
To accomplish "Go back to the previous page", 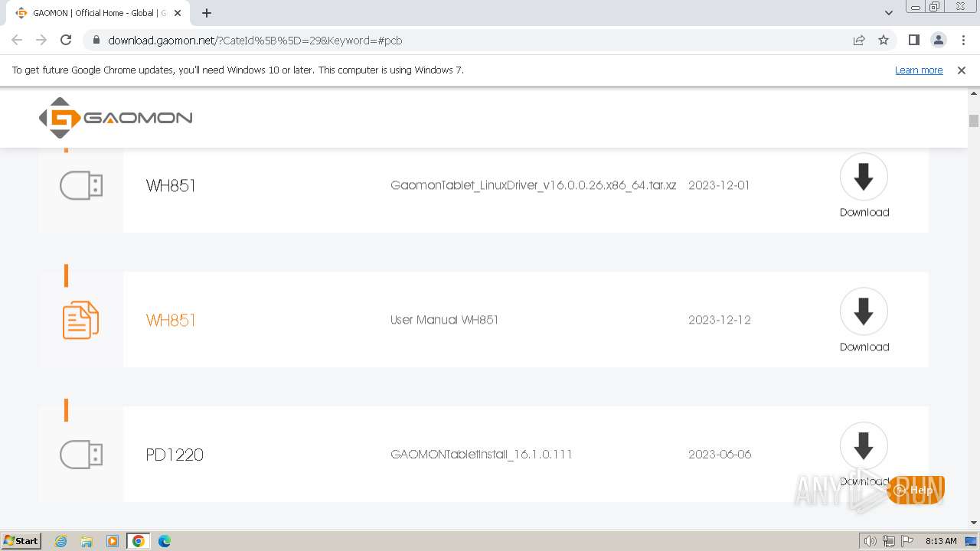I will (17, 40).
